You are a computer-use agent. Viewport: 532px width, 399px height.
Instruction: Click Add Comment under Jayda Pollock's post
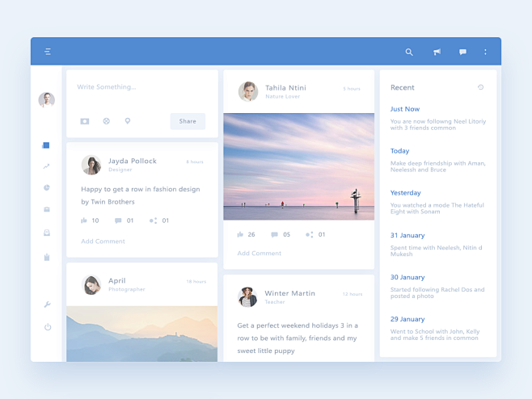(103, 241)
